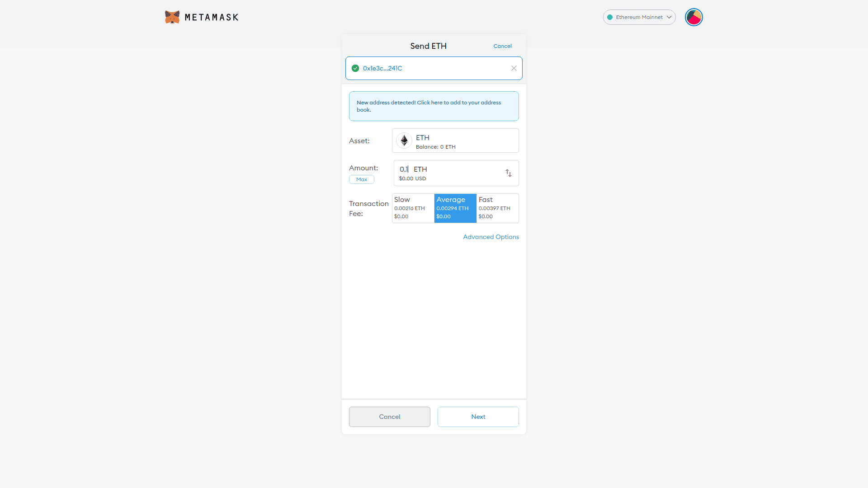This screenshot has height=488, width=868.
Task: Select the Fast transaction fee option
Action: 497,208
